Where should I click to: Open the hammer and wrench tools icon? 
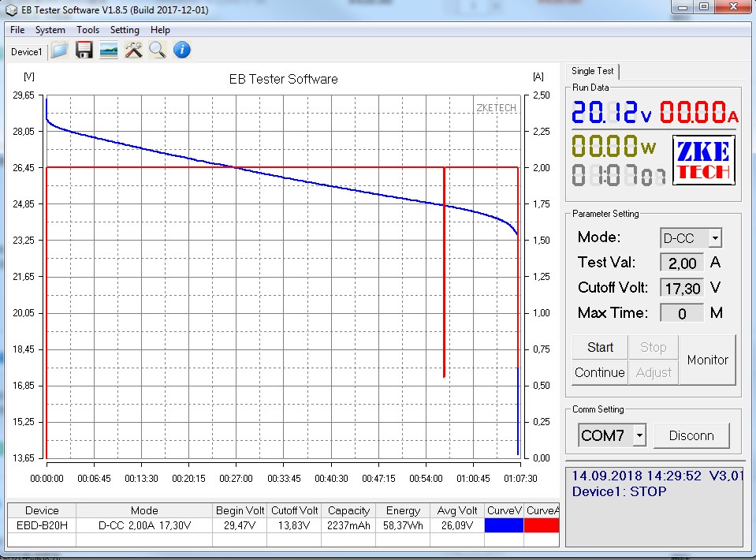[133, 50]
